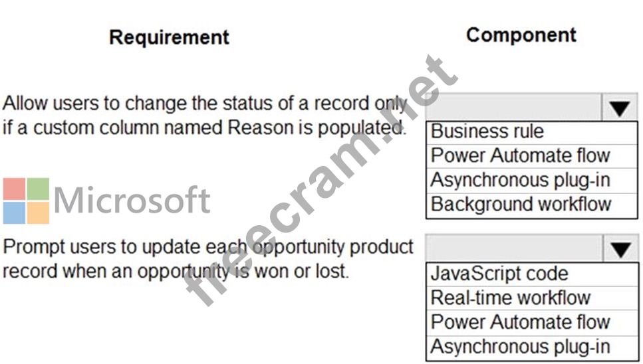The image size is (643, 364).
Task: Click the green square in the Microsoft logo
Action: click(x=38, y=189)
